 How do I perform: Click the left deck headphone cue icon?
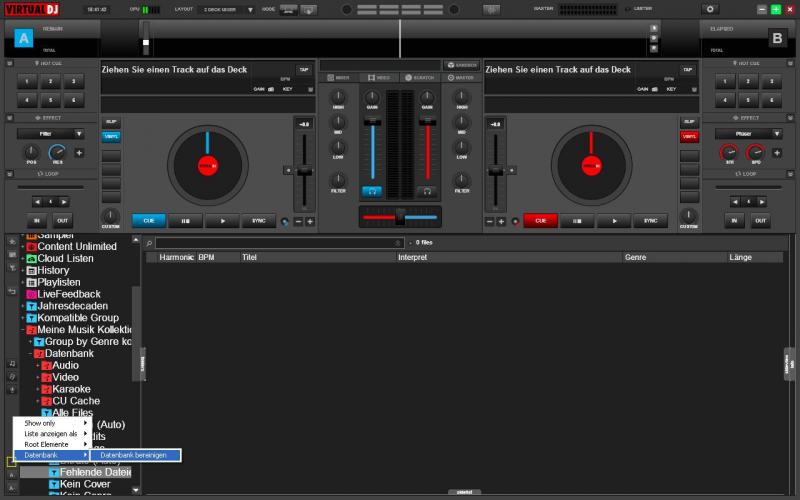click(x=372, y=190)
